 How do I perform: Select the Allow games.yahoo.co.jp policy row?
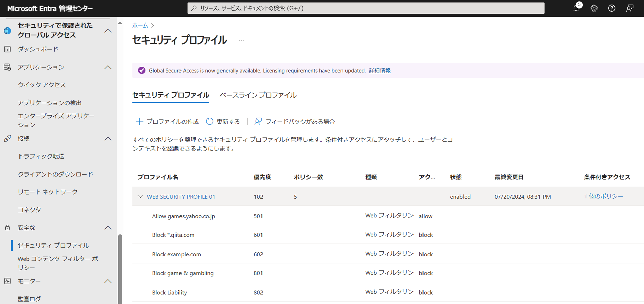pyautogui.click(x=388, y=216)
